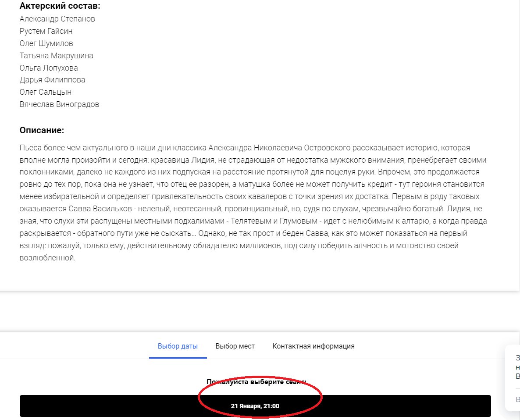520x420 pixels.
Task: Select the 21 Января, 21:00 session
Action: click(255, 406)
